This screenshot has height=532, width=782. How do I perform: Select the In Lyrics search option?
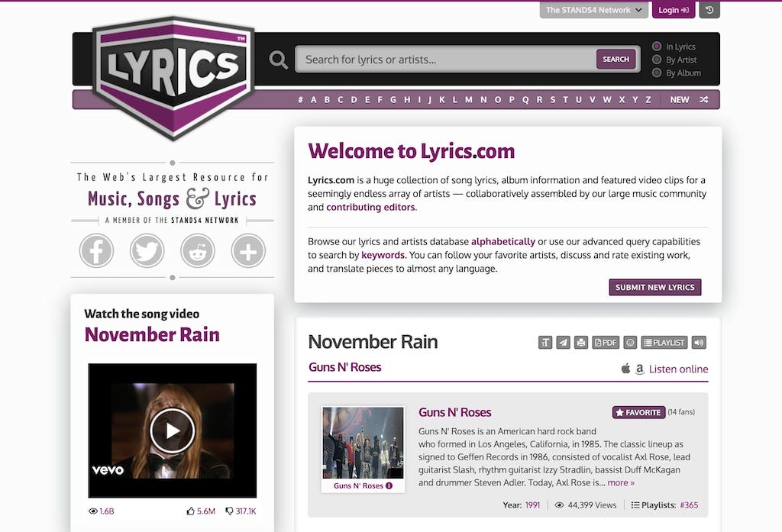[657, 46]
